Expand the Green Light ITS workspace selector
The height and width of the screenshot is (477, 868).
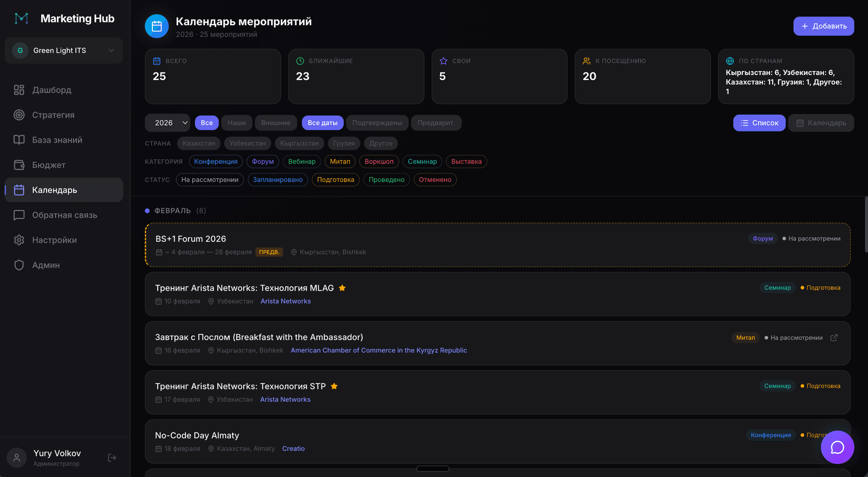click(x=63, y=50)
